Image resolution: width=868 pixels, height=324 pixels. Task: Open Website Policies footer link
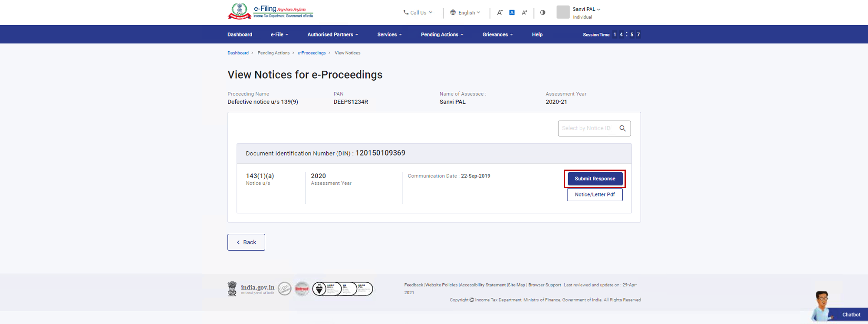click(441, 285)
